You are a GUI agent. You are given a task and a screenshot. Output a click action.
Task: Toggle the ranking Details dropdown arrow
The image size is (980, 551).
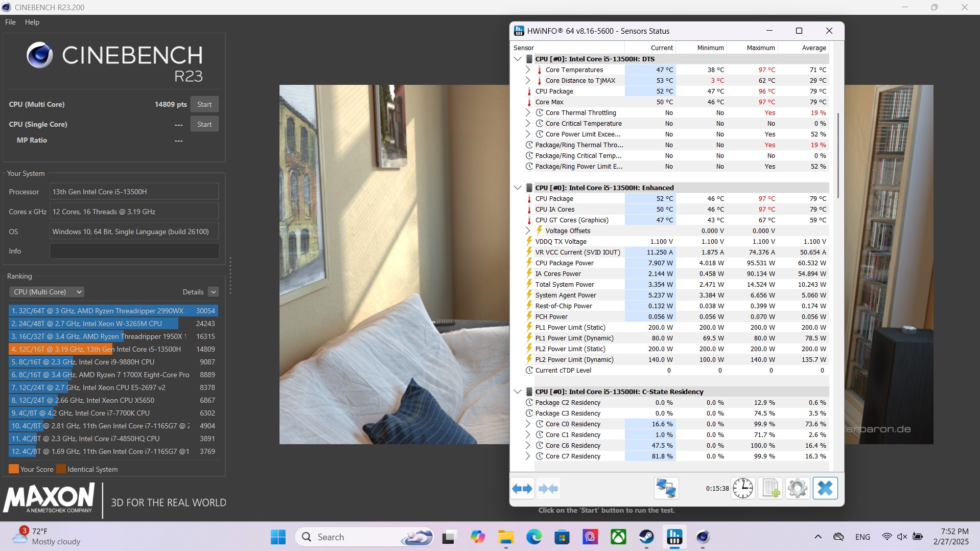(214, 292)
